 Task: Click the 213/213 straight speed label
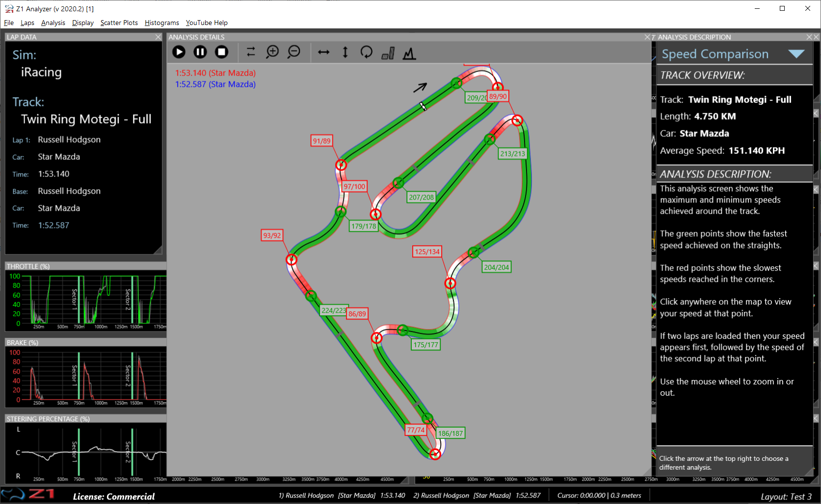[513, 153]
